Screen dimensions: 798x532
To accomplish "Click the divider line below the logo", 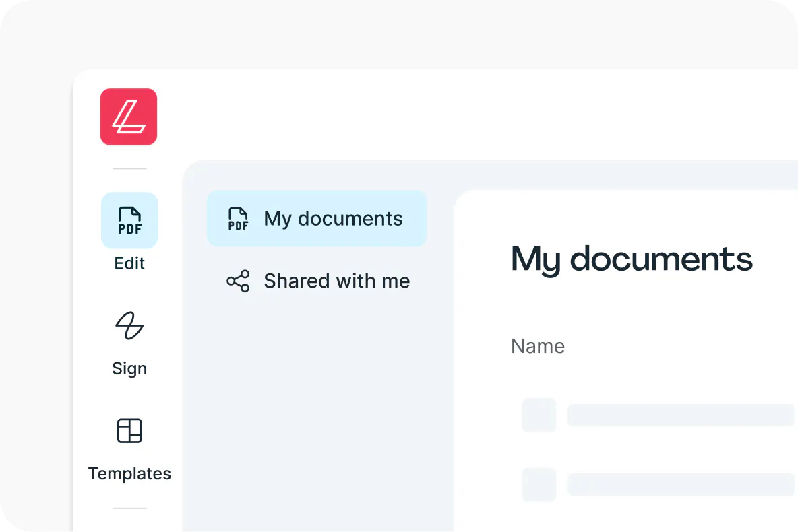I will 129,168.
